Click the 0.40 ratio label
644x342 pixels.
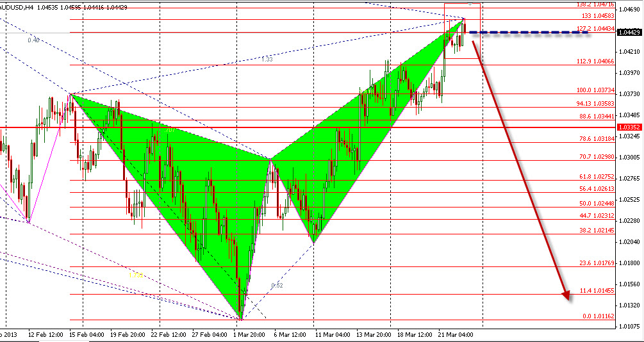(x=33, y=40)
